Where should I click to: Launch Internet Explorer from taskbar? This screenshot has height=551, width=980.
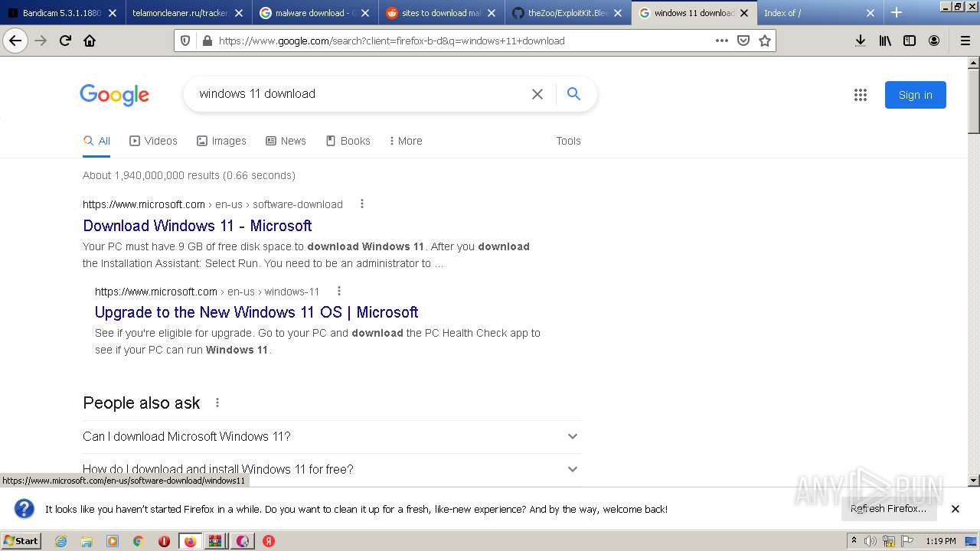click(61, 541)
